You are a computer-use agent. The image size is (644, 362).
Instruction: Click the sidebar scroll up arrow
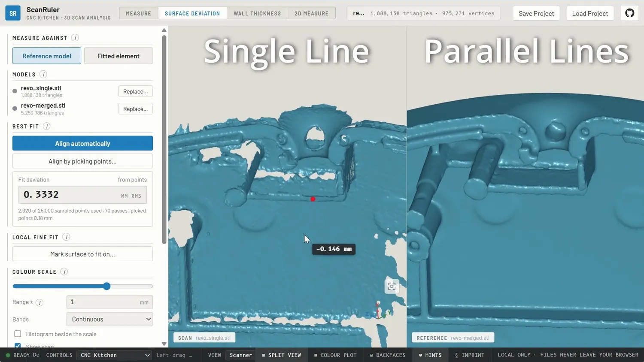coord(164,30)
